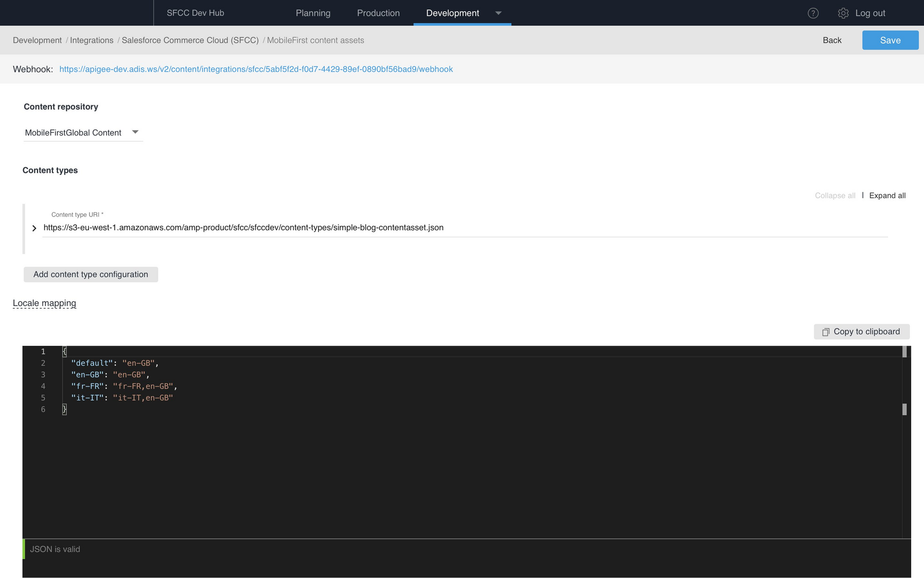This screenshot has width=924, height=578.
Task: Select the Development tab
Action: [x=453, y=13]
